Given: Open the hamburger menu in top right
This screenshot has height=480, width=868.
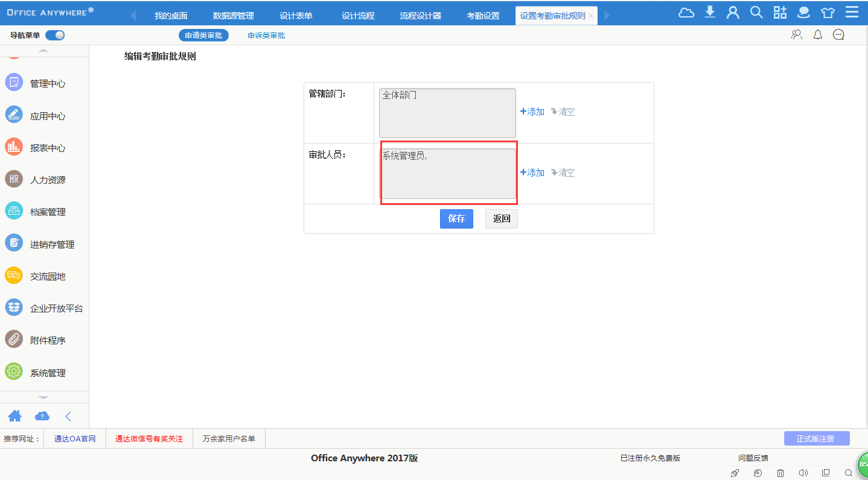Looking at the screenshot, I should tap(852, 13).
